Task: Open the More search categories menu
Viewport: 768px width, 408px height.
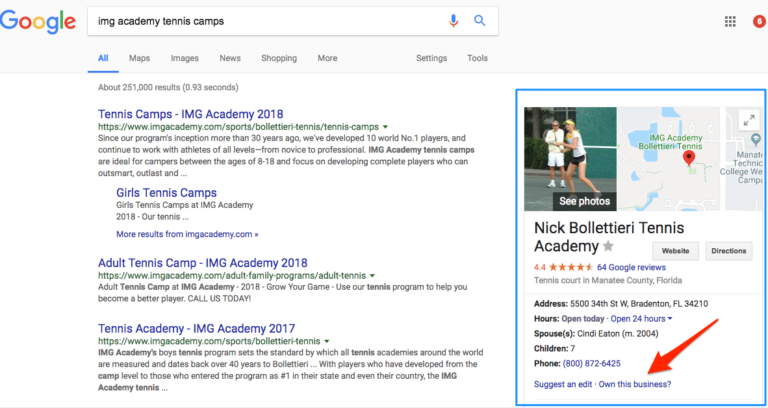Action: [x=327, y=58]
